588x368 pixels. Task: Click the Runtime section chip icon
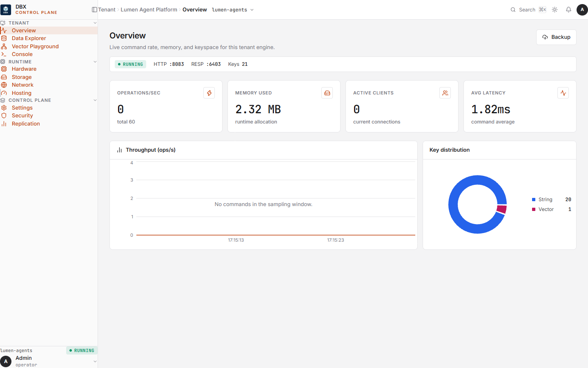(x=2, y=62)
